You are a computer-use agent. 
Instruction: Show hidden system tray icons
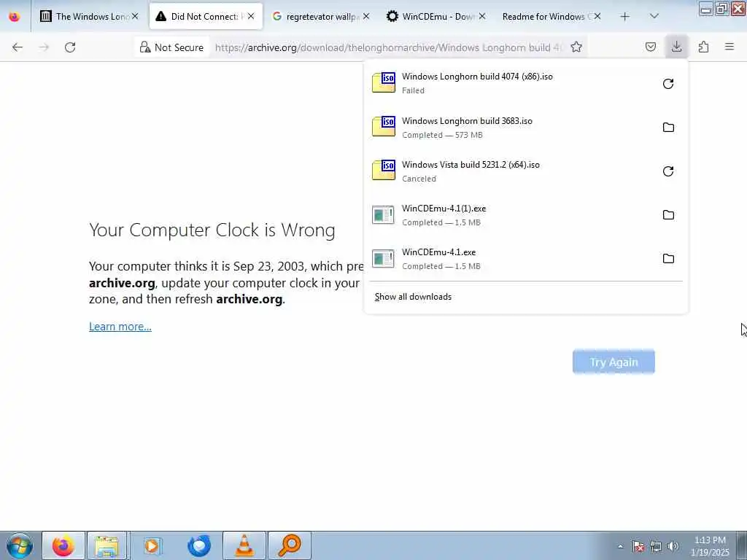(x=620, y=547)
